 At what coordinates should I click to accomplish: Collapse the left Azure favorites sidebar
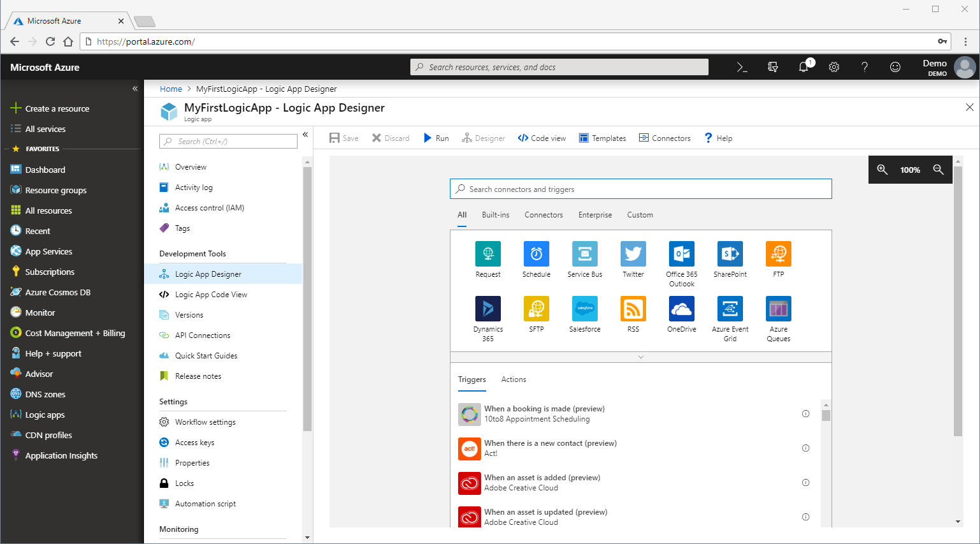[135, 89]
